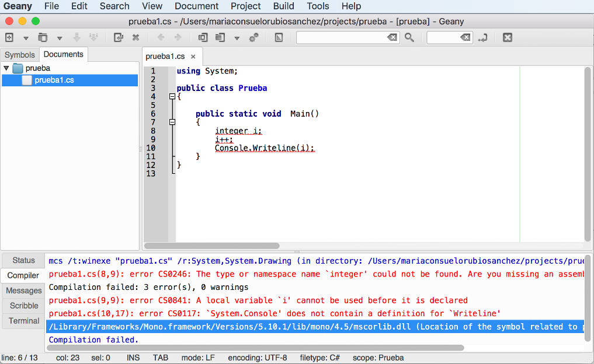This screenshot has height=364, width=594.
Task: Select prueba1.cs in the documents tree
Action: point(70,80)
